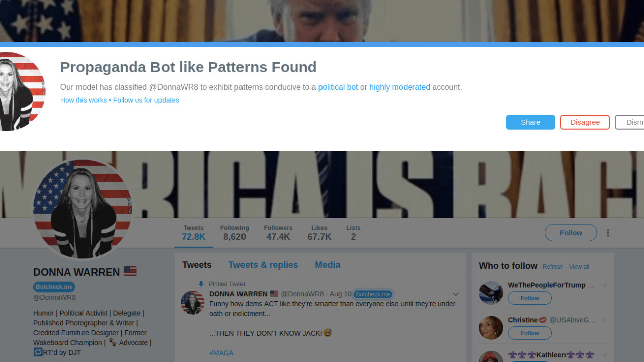Open the Followers count

pos(278,233)
